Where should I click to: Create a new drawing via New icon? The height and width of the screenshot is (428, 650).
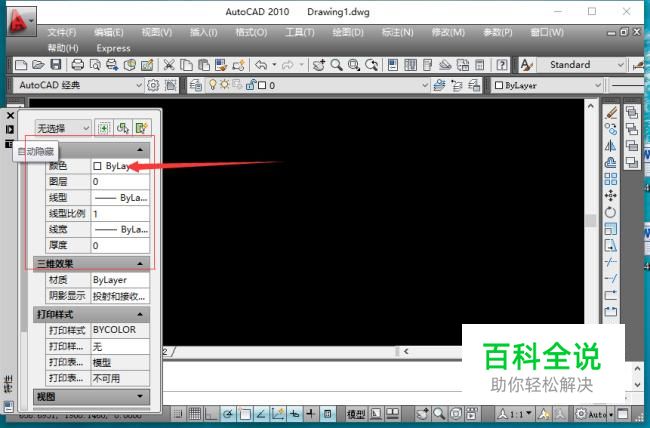(21, 65)
